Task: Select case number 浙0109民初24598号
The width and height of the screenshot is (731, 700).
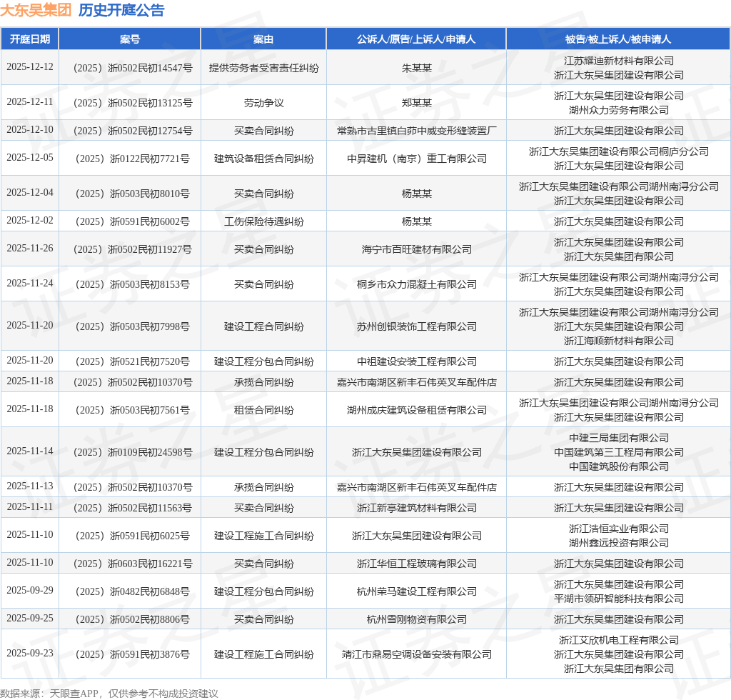Action: point(133,452)
